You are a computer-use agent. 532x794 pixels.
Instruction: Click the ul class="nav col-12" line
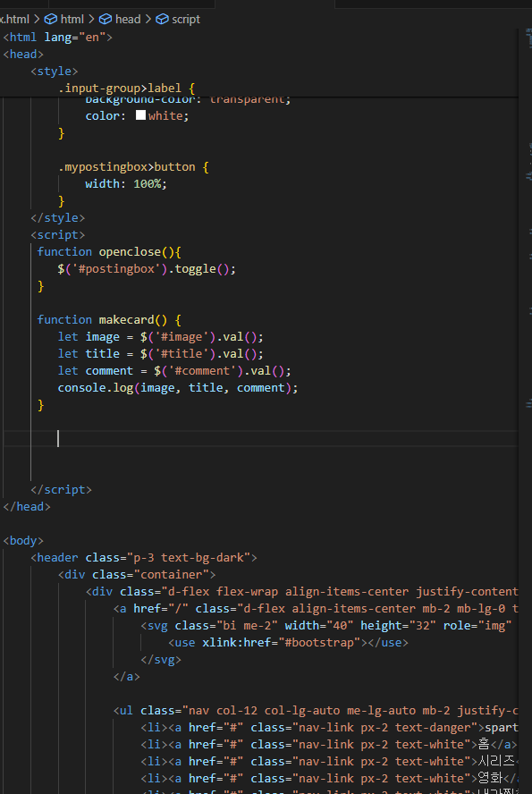(x=316, y=711)
